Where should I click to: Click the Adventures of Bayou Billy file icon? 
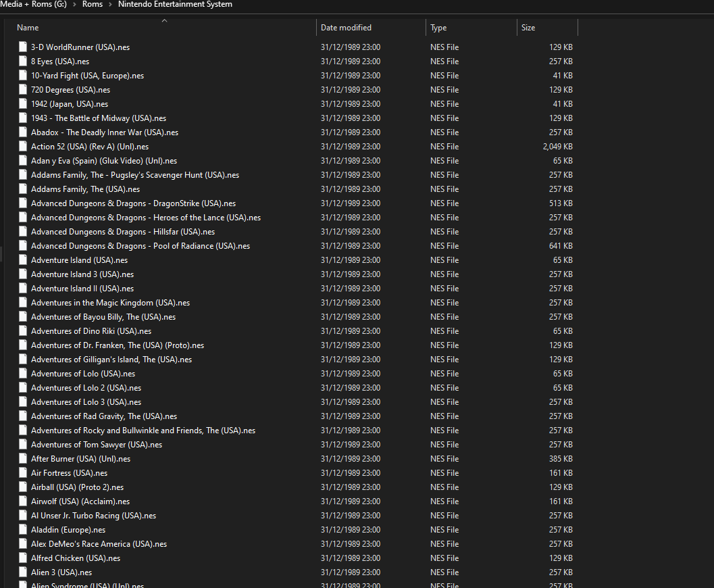(23, 316)
